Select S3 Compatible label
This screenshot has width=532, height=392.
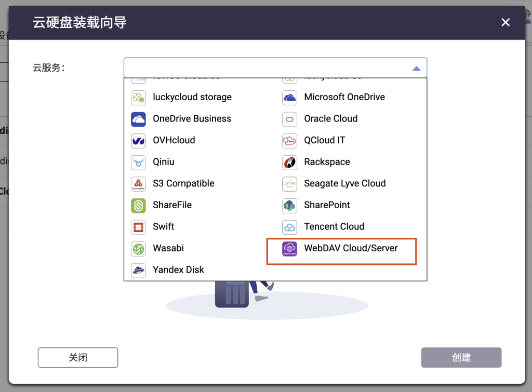(x=183, y=183)
